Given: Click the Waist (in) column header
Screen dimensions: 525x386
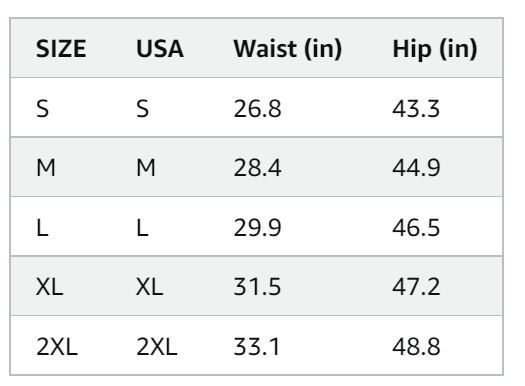Looking at the screenshot, I should [288, 49].
